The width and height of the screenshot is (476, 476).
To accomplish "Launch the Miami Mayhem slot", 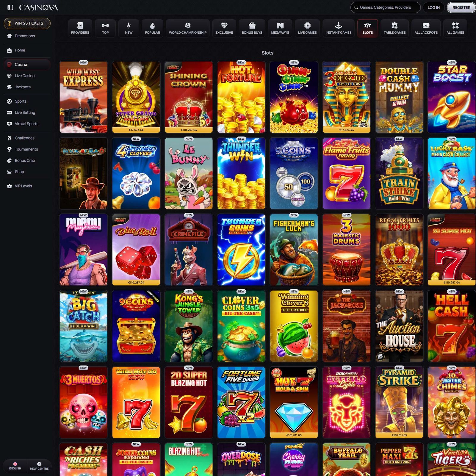I will click(83, 250).
